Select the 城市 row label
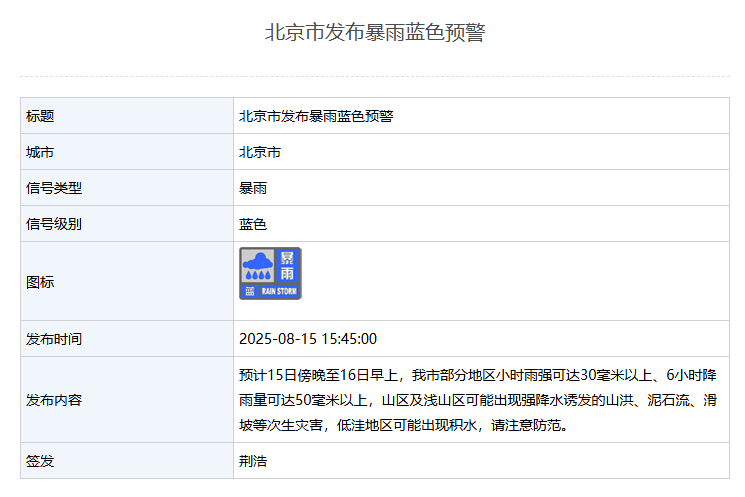Viewport: 745px width, 497px height. 40,152
